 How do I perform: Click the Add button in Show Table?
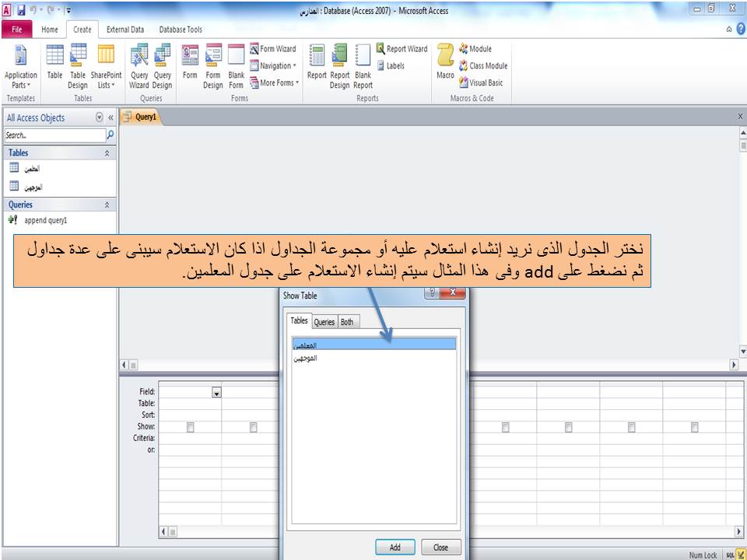point(395,547)
